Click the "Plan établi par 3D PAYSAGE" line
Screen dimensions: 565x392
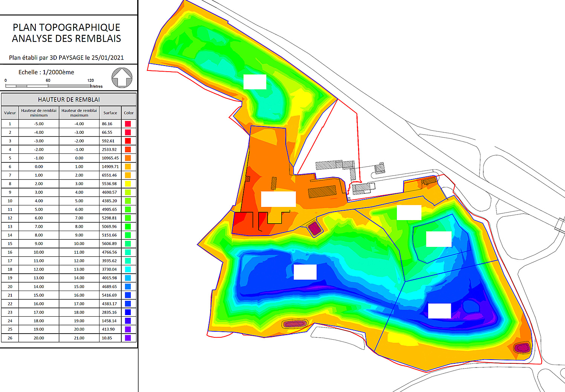point(66,58)
